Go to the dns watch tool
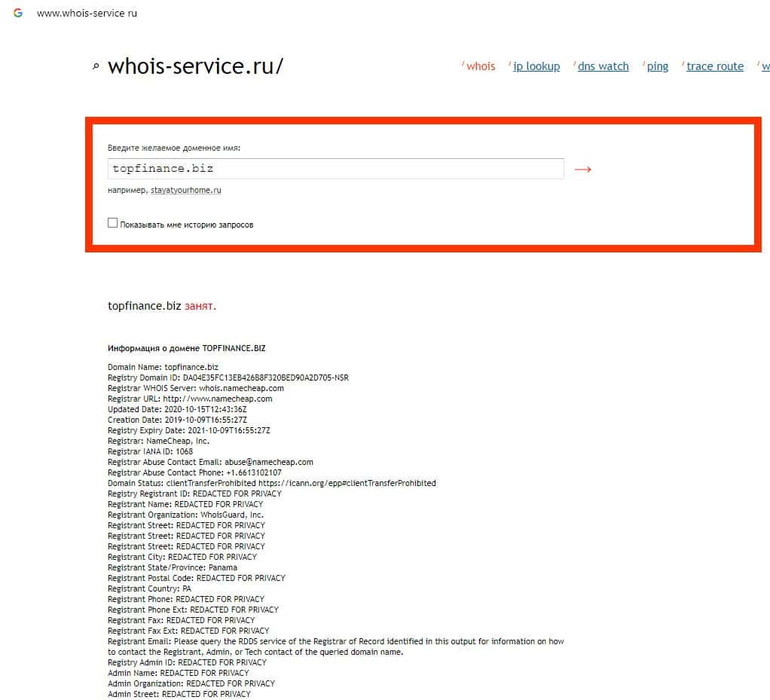Image resolution: width=770 pixels, height=700 pixels. click(603, 66)
